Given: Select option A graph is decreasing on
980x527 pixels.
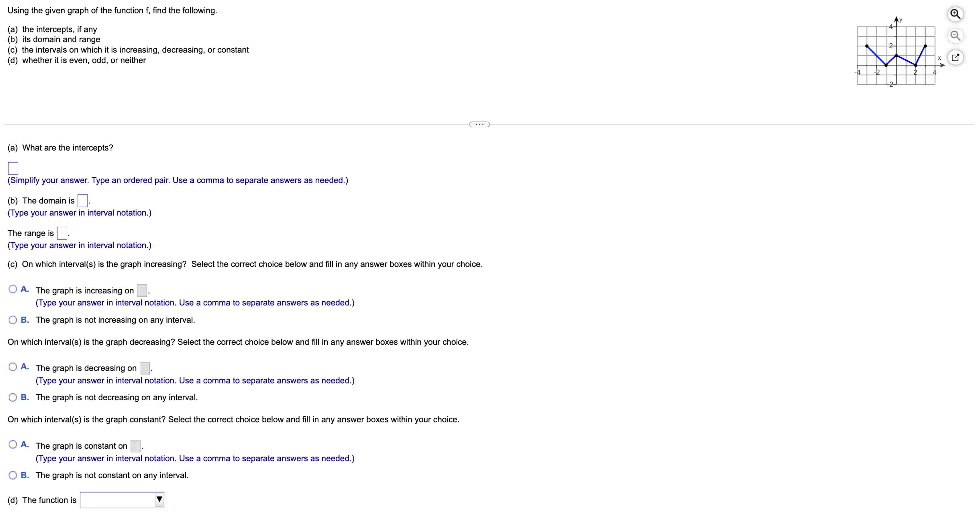Looking at the screenshot, I should click(13, 367).
